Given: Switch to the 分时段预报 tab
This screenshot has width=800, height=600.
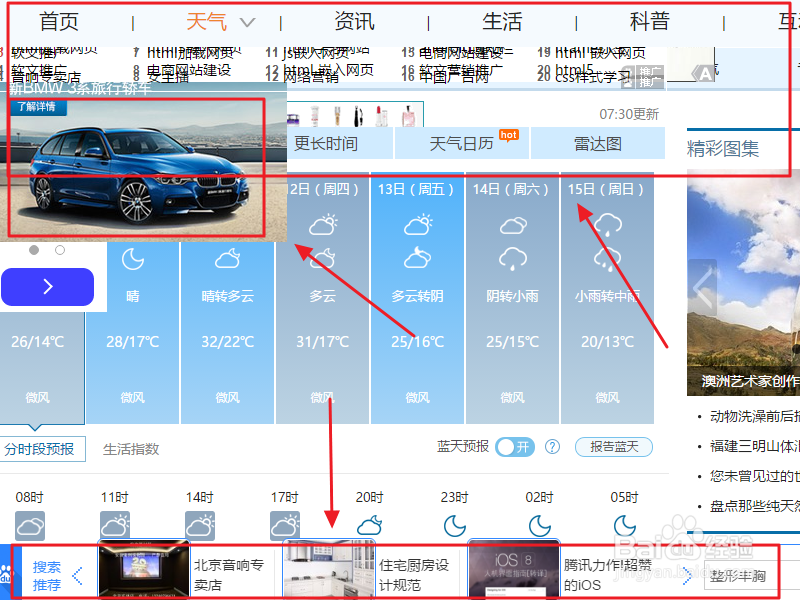Looking at the screenshot, I should [40, 449].
